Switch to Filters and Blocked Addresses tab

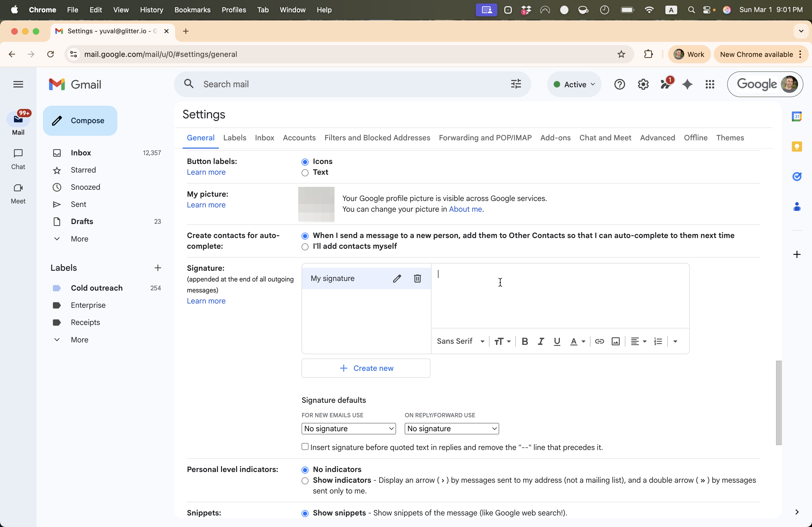pyautogui.click(x=377, y=138)
